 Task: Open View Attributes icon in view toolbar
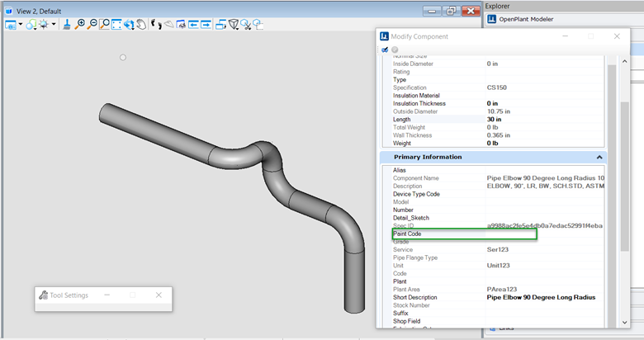[x=10, y=25]
